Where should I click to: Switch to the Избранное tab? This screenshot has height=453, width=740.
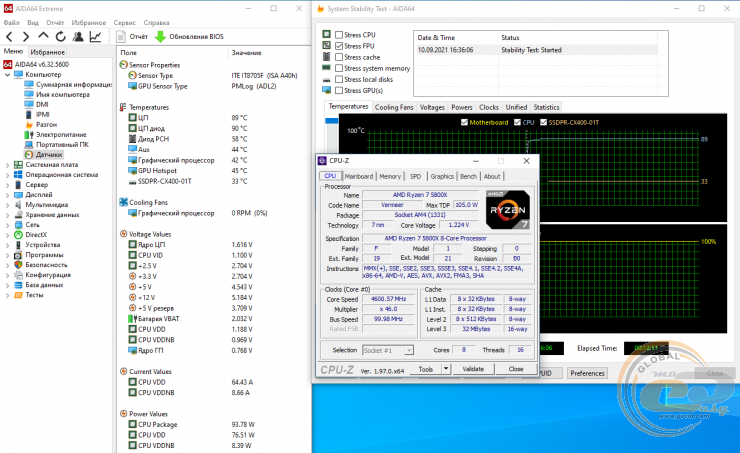(47, 52)
